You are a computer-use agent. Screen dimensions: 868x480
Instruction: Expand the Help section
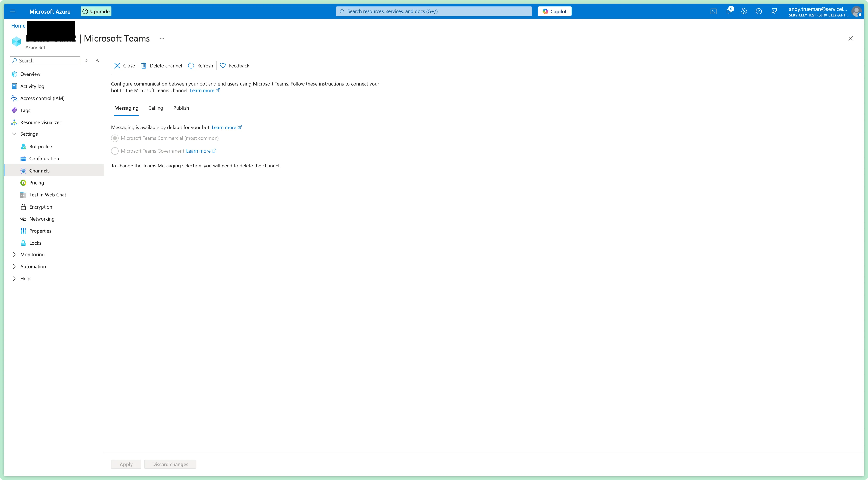click(x=14, y=278)
